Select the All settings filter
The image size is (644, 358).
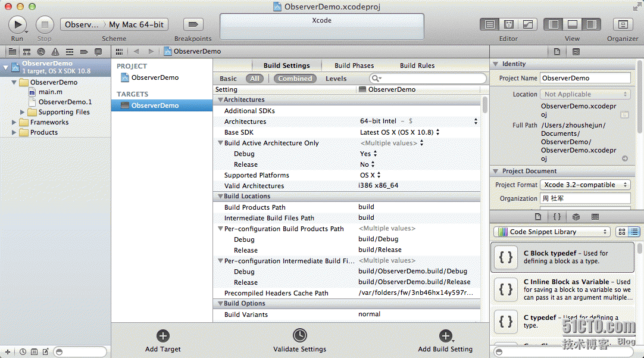click(x=255, y=79)
